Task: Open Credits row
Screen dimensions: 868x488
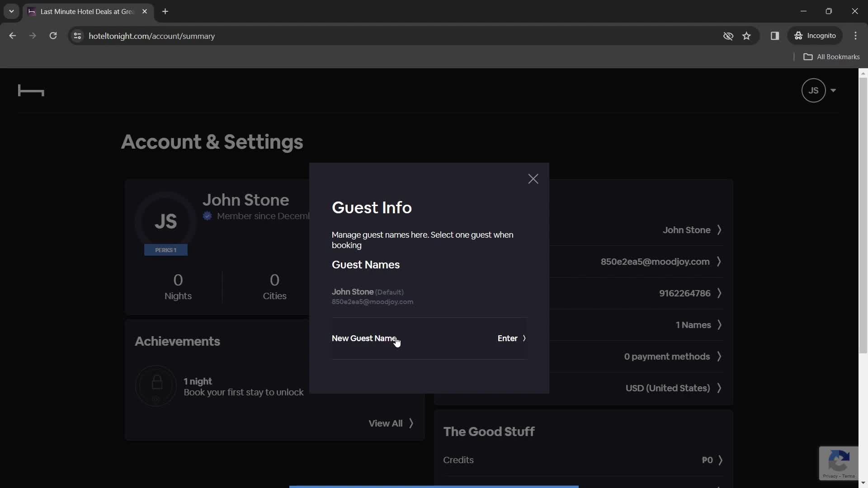Action: tap(583, 460)
